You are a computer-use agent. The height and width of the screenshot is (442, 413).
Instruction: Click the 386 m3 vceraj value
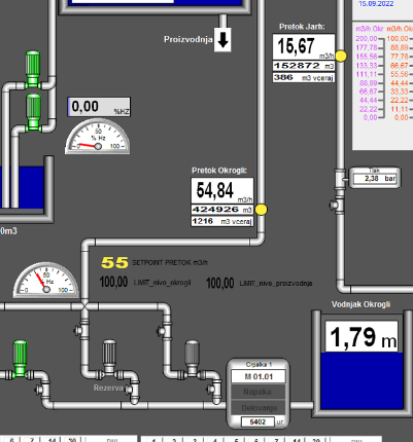(304, 77)
